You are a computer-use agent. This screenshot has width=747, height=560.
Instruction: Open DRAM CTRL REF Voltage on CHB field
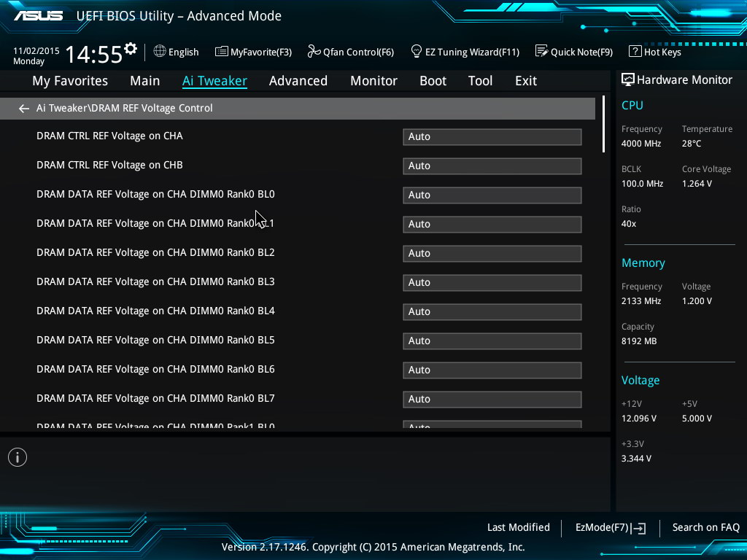(492, 166)
